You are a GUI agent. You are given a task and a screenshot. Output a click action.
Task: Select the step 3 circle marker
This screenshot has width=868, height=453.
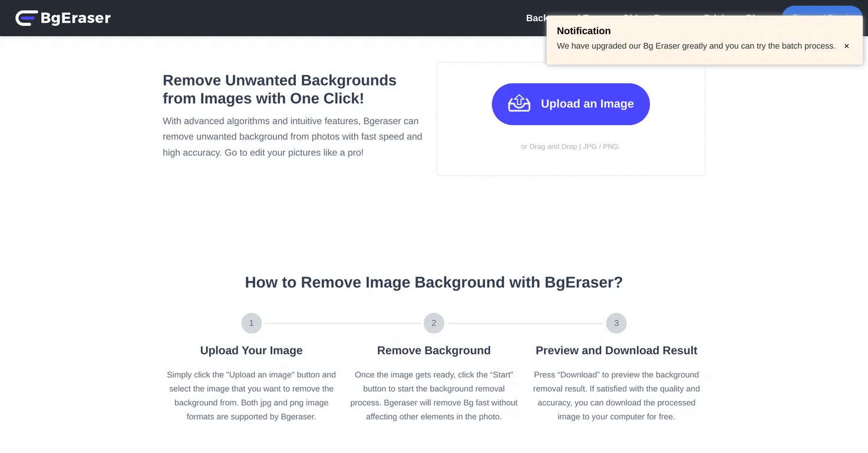616,323
